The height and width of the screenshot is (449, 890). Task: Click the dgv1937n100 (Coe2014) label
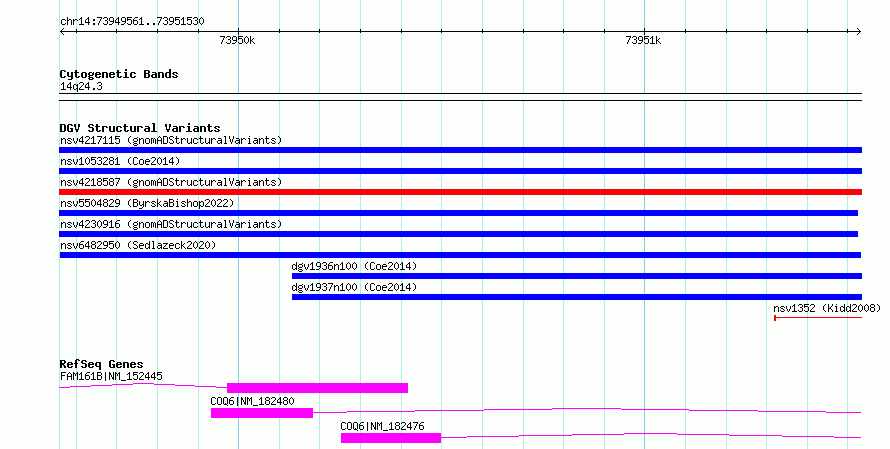[354, 287]
